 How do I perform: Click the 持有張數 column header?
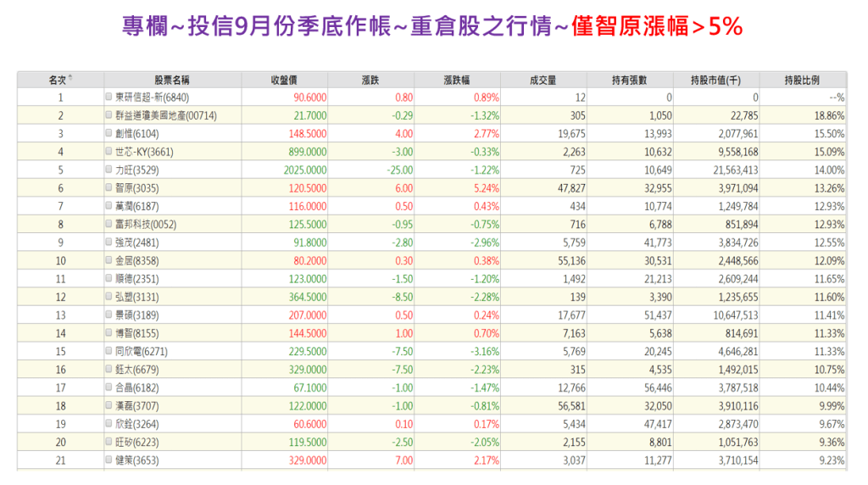[x=629, y=80]
